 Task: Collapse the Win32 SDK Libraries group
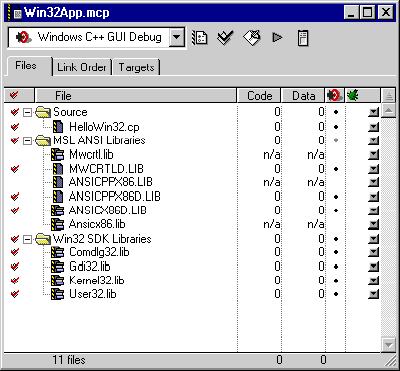click(x=28, y=239)
